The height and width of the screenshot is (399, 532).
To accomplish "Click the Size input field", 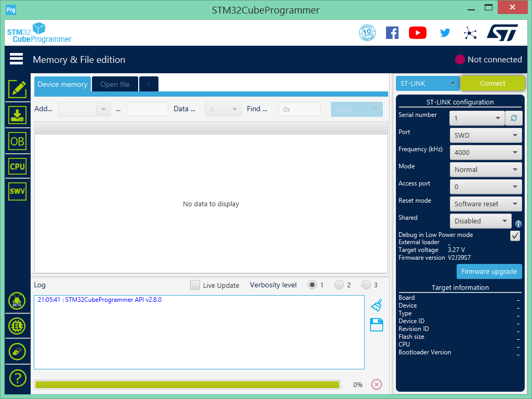I will tap(147, 109).
